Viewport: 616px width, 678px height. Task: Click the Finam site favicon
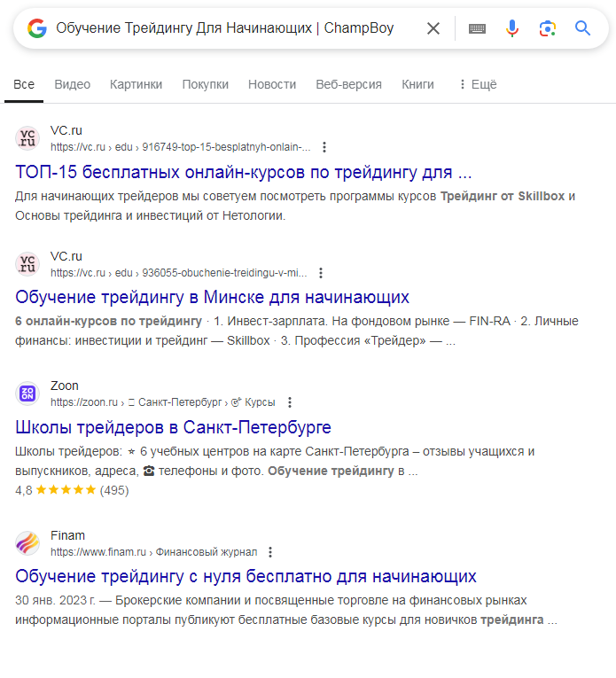[27, 543]
